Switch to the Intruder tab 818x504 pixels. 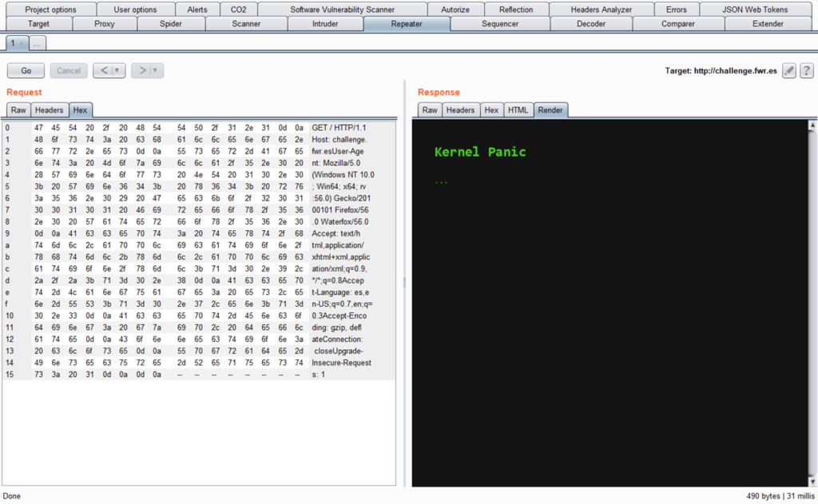pyautogui.click(x=324, y=24)
